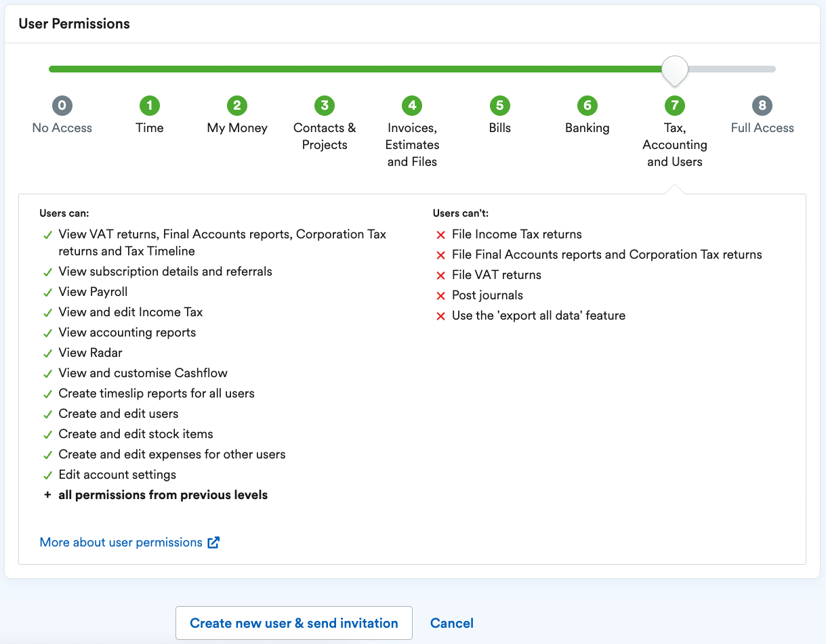
Task: Click the permission slider handle
Action: point(675,70)
